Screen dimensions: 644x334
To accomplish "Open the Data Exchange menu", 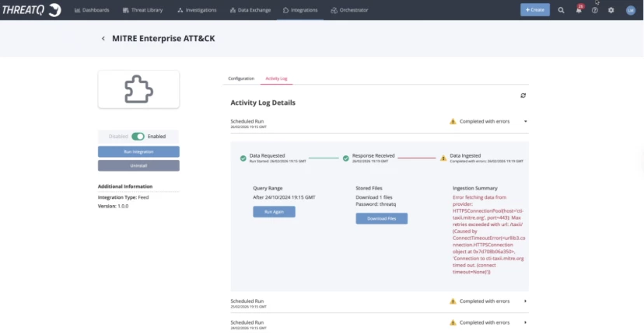I will 250,10.
